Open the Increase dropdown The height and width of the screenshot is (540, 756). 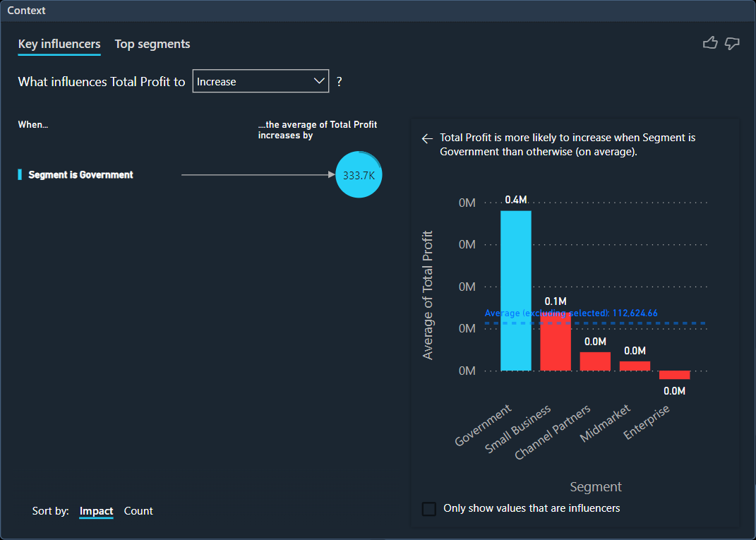pos(260,82)
